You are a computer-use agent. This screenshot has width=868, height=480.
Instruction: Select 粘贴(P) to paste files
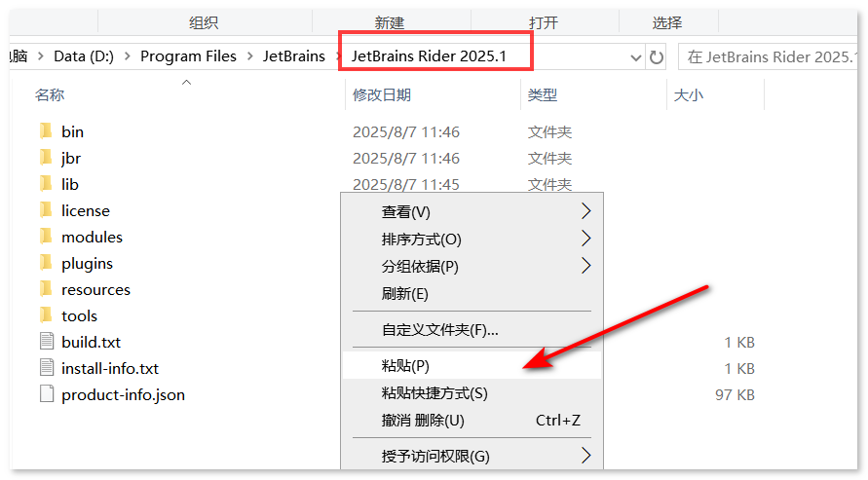(x=472, y=365)
